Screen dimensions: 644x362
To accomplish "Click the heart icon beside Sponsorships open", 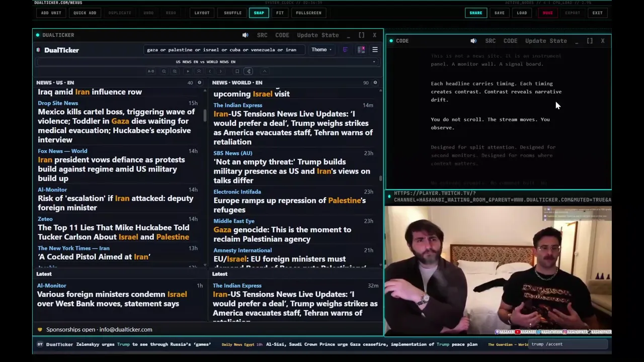I will (40, 330).
